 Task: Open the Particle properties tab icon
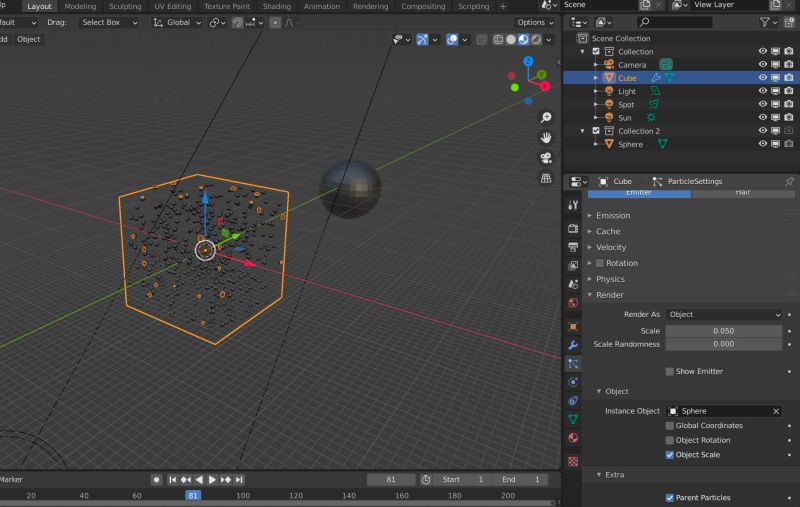(573, 364)
